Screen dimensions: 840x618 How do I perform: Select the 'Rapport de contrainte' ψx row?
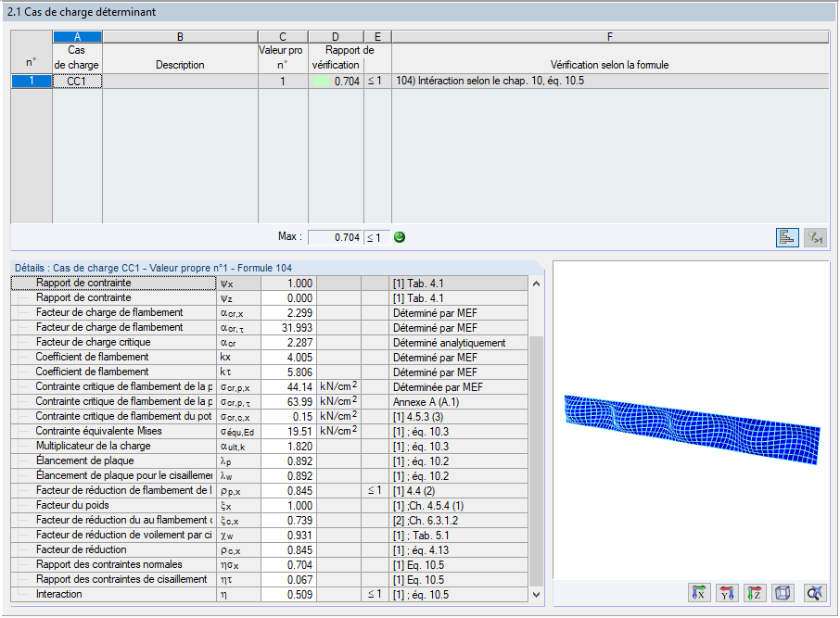pos(270,284)
